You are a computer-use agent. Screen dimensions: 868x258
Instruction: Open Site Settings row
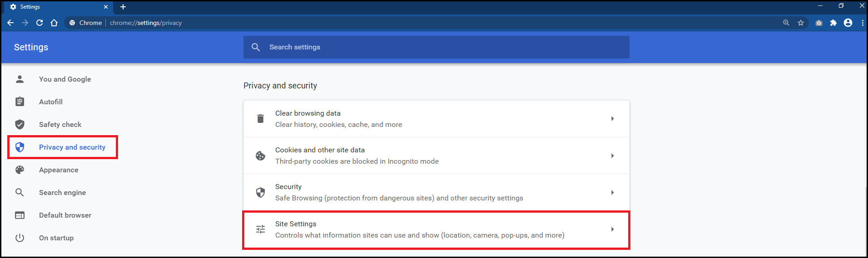pyautogui.click(x=436, y=229)
